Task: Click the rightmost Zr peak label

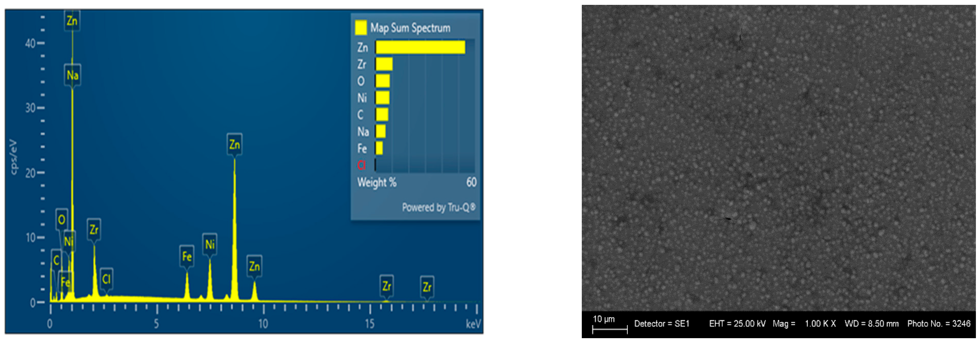Action: (427, 287)
